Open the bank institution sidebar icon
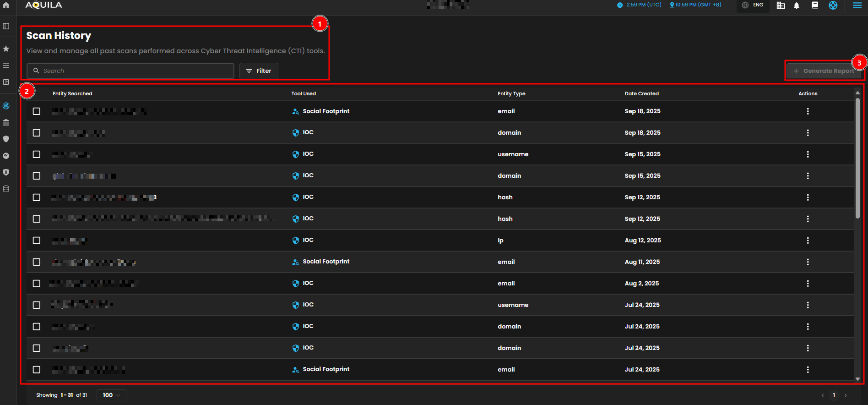 pyautogui.click(x=6, y=122)
